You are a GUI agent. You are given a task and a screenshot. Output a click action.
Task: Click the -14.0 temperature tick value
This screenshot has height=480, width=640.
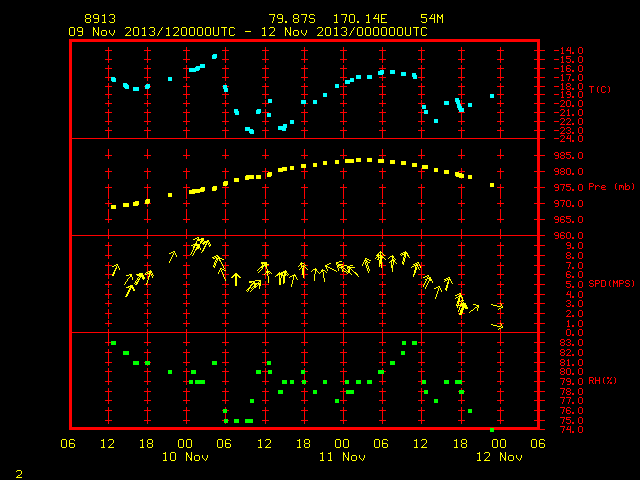tap(568, 51)
